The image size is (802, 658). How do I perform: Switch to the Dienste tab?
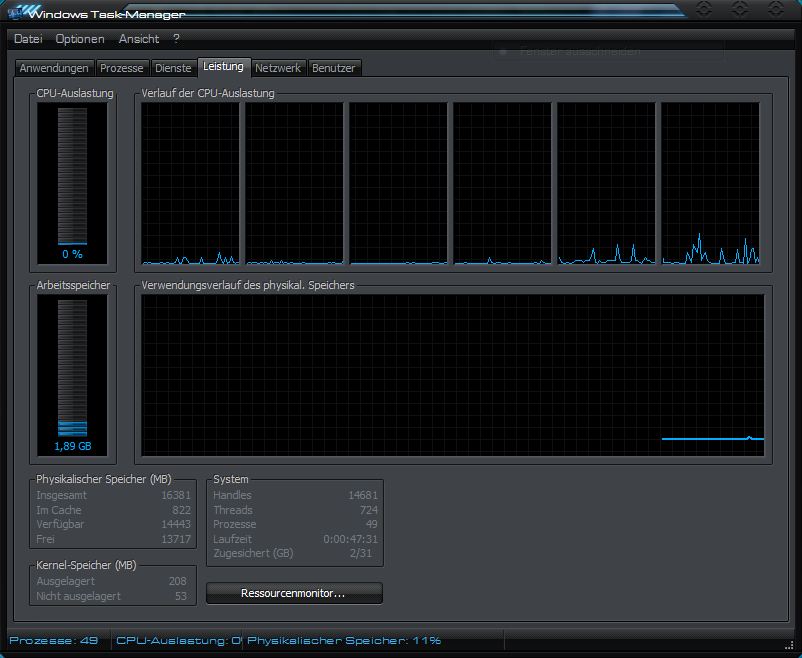(173, 68)
